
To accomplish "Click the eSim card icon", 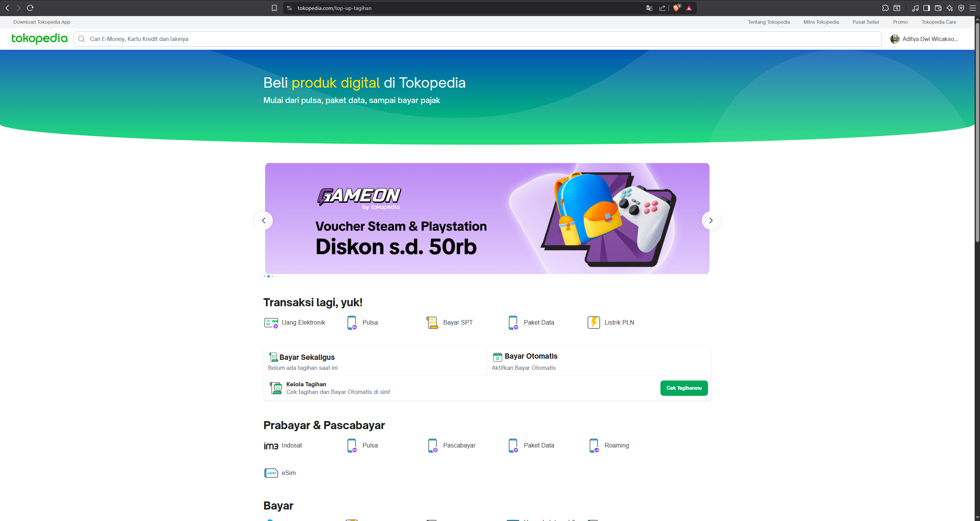I will [271, 473].
